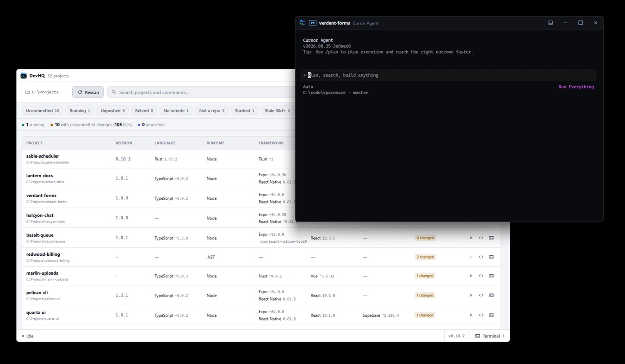Select the halcyon-chat project row
This screenshot has height=364, width=625.
pyautogui.click(x=158, y=218)
